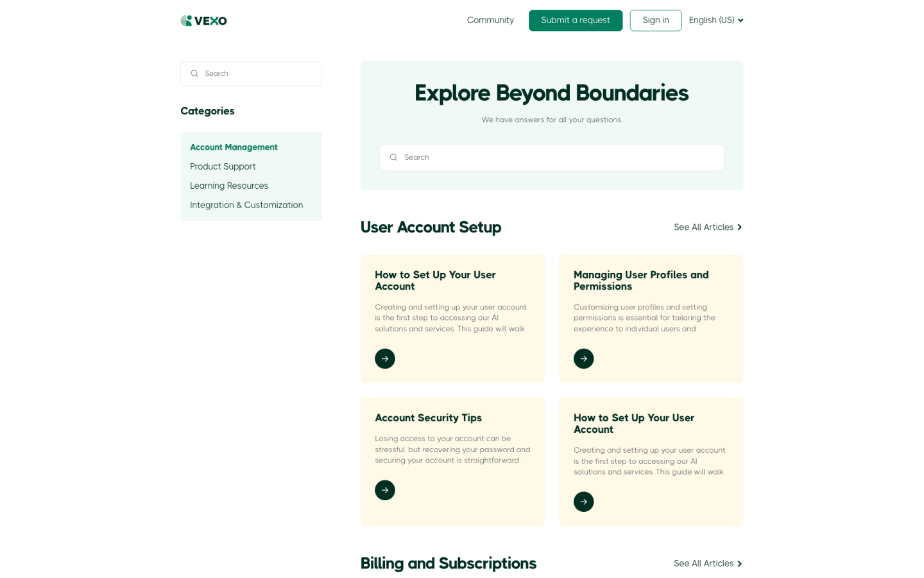Open the English (US) language dropdown
Screen dimensions: 924x578
715,21
